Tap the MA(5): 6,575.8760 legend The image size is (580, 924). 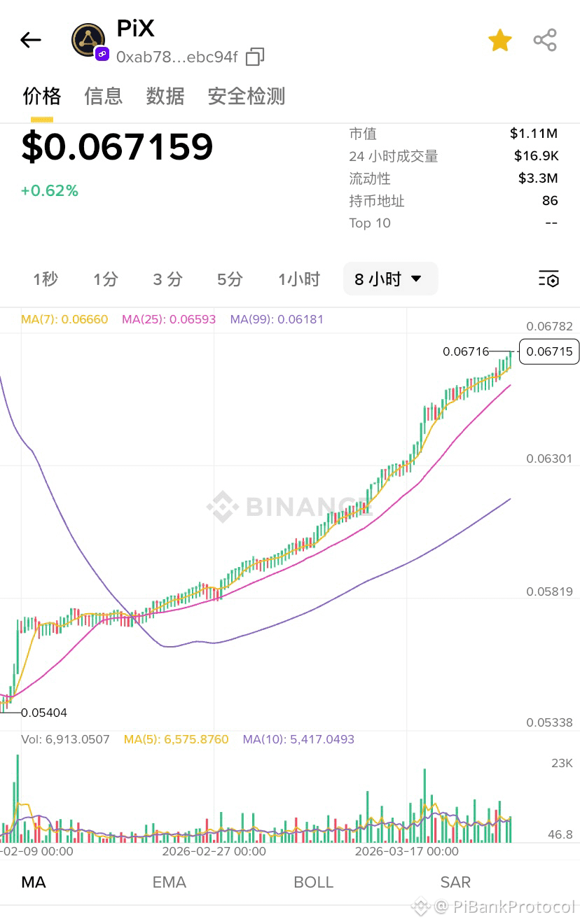pyautogui.click(x=176, y=739)
